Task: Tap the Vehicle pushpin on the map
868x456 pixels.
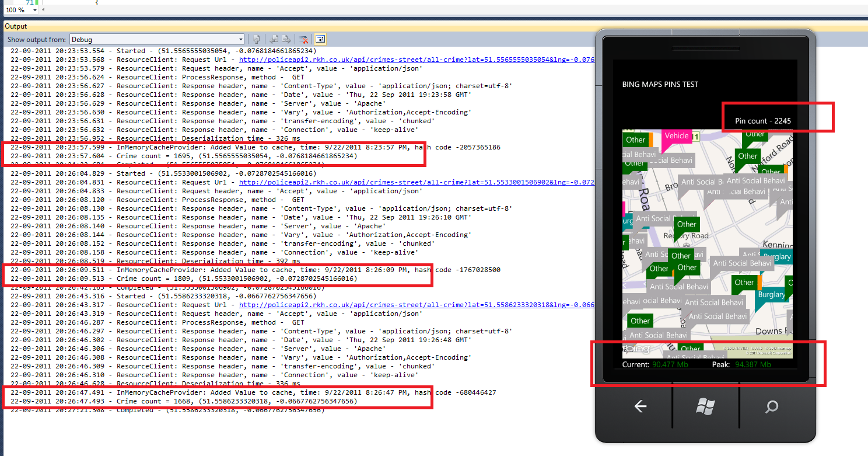Action: 677,135
